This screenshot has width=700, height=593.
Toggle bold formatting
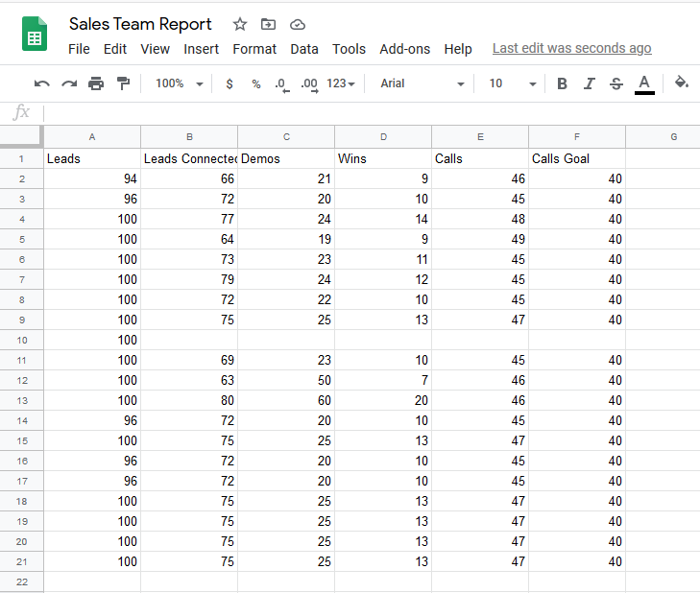pyautogui.click(x=562, y=83)
